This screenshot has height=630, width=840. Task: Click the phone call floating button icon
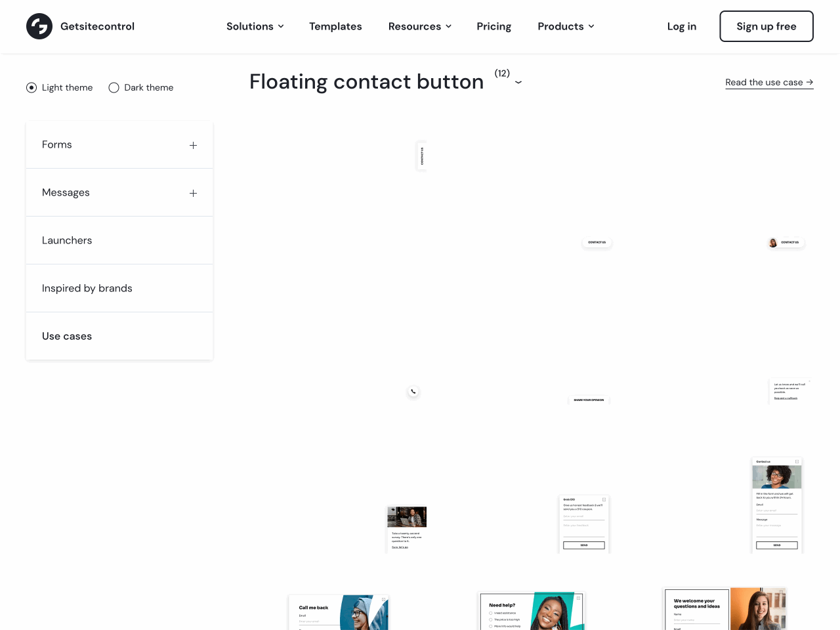tap(413, 391)
